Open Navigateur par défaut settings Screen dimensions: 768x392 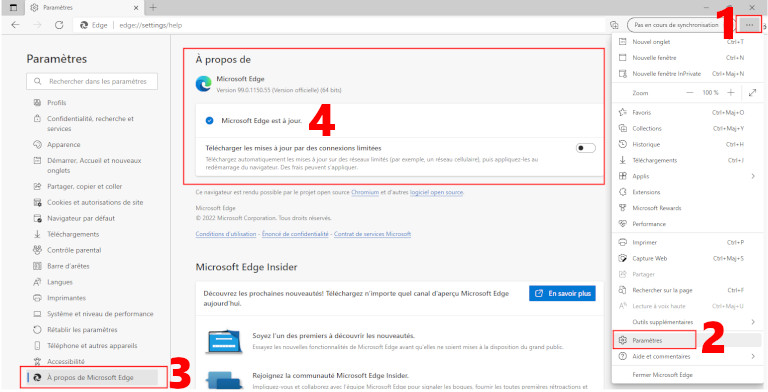[x=81, y=218]
